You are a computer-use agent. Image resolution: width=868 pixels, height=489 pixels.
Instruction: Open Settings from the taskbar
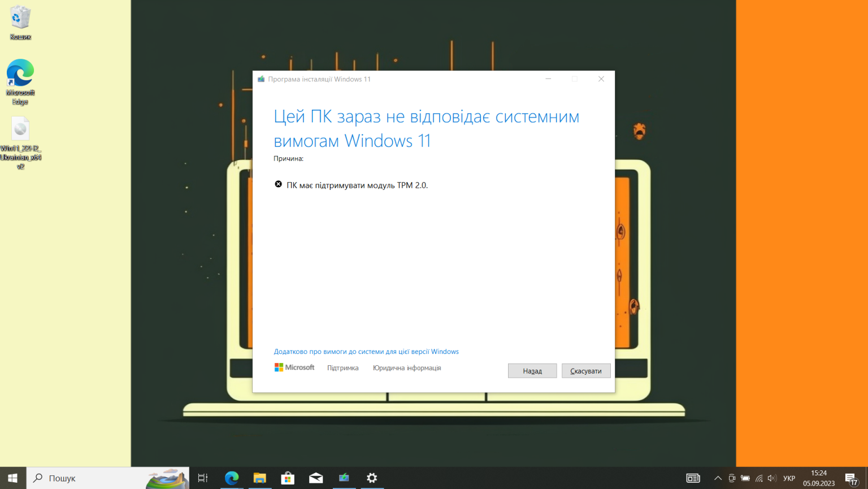(372, 478)
